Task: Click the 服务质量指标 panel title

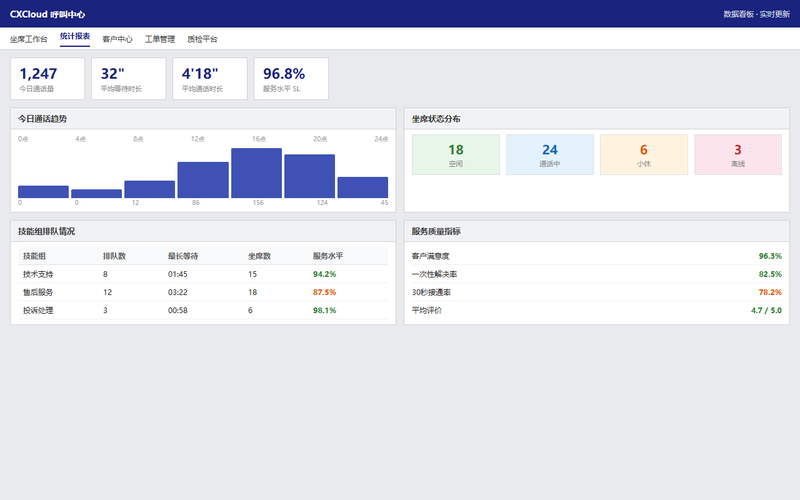Action: click(x=436, y=231)
